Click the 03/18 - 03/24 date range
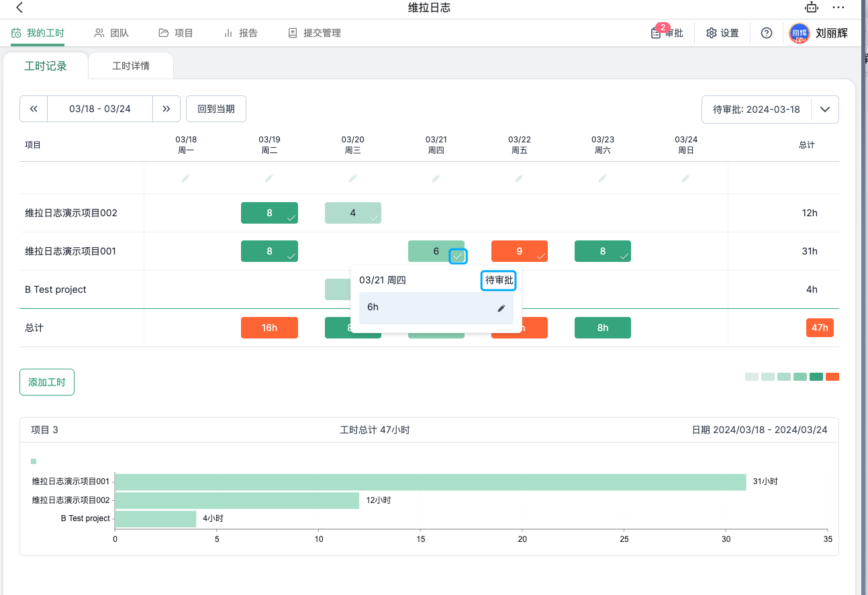This screenshot has height=595, width=868. click(100, 109)
